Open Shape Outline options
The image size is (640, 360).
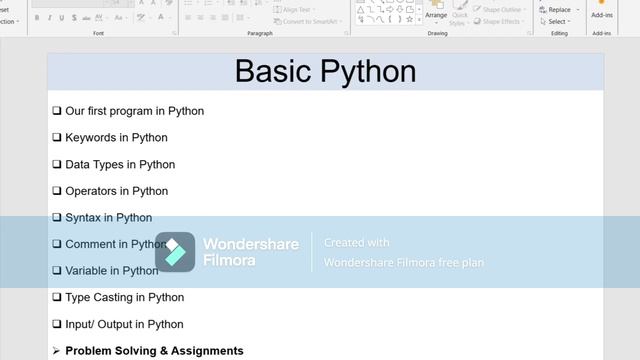[500, 9]
